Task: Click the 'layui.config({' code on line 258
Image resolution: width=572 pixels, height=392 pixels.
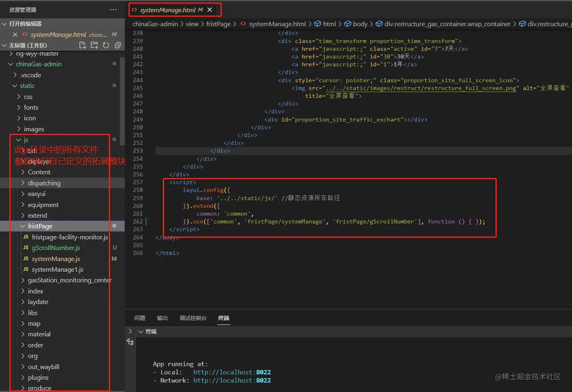Action: [x=206, y=190]
